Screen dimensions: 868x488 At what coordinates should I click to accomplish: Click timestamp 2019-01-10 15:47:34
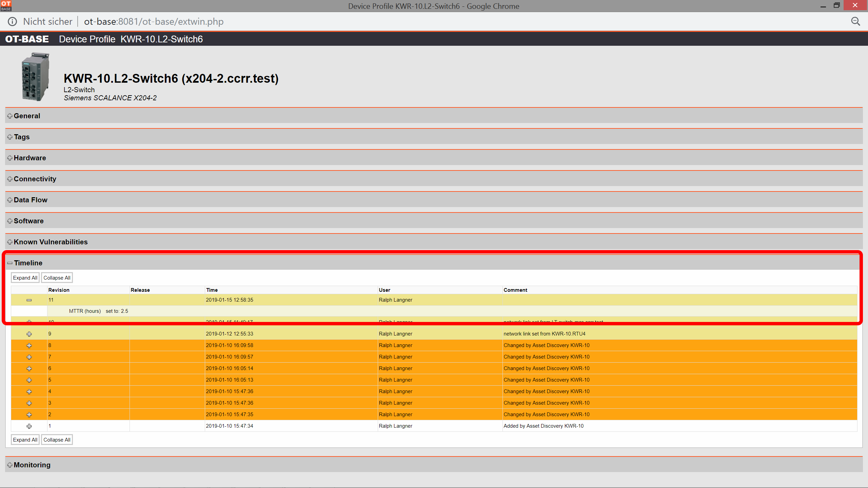coord(230,426)
